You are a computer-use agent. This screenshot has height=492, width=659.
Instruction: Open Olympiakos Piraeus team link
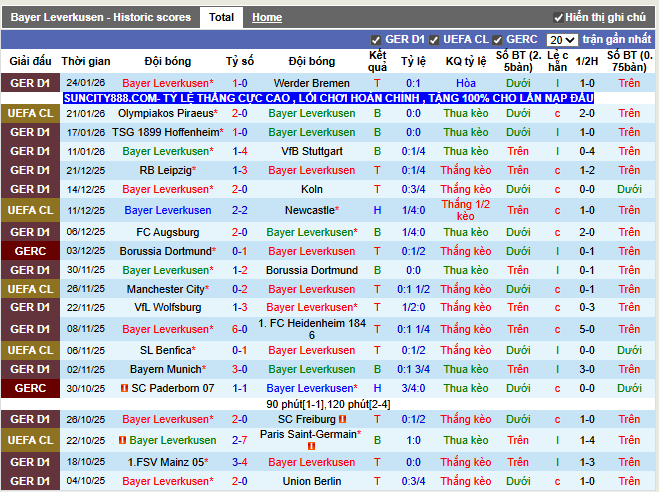(166, 113)
